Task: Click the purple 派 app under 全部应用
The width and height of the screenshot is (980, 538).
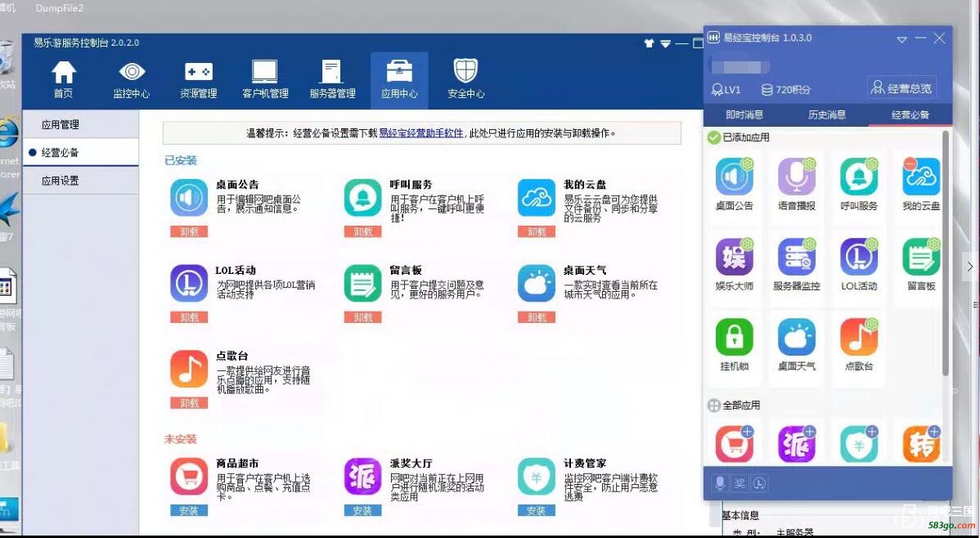Action: [x=796, y=445]
